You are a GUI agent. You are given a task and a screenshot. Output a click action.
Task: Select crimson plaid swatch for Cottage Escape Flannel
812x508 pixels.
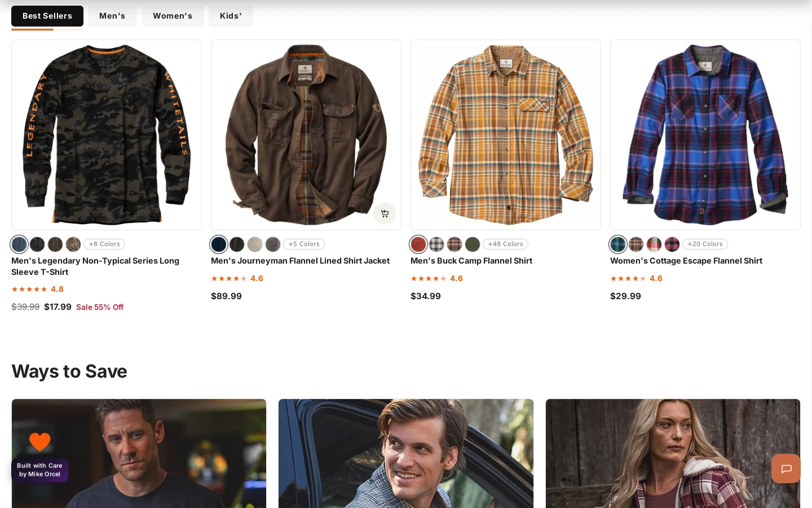672,244
